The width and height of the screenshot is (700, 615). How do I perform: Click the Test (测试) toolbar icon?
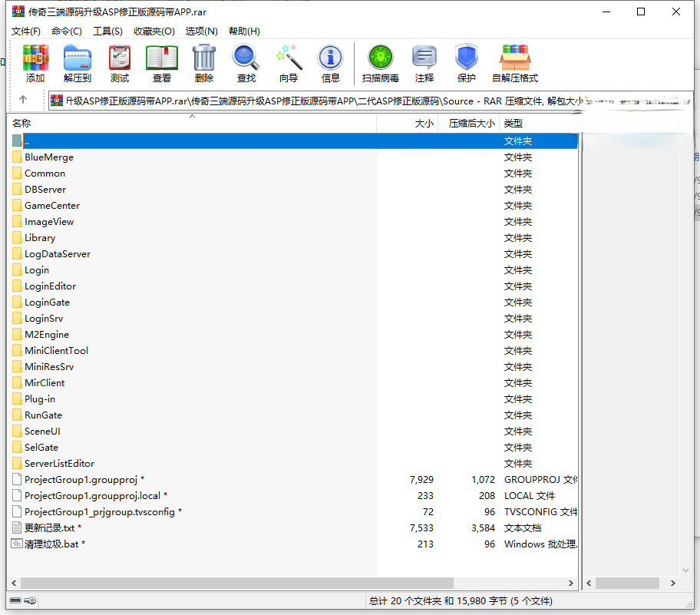[120, 63]
